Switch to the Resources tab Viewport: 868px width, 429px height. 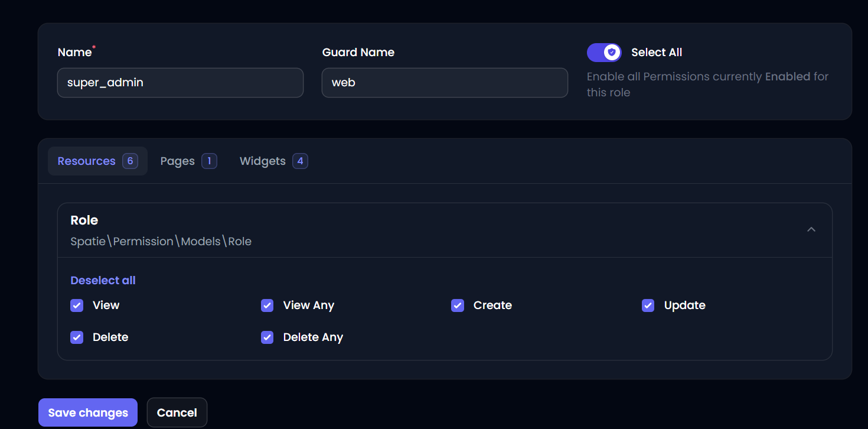pos(87,161)
